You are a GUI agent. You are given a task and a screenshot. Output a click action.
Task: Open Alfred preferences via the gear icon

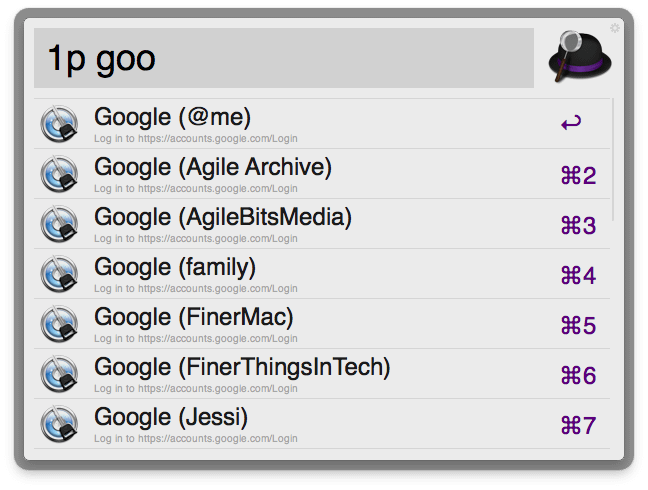point(615,28)
